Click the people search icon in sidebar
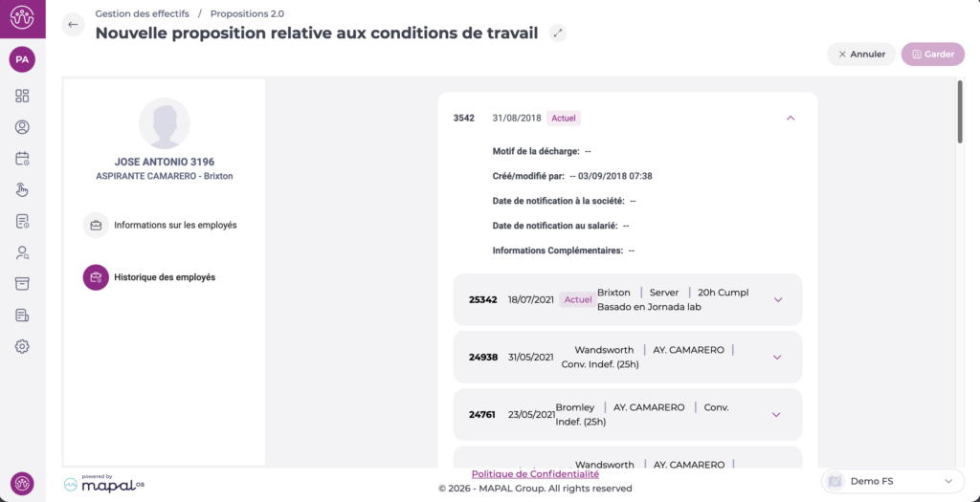Viewport: 980px width, 502px height. pos(22,252)
